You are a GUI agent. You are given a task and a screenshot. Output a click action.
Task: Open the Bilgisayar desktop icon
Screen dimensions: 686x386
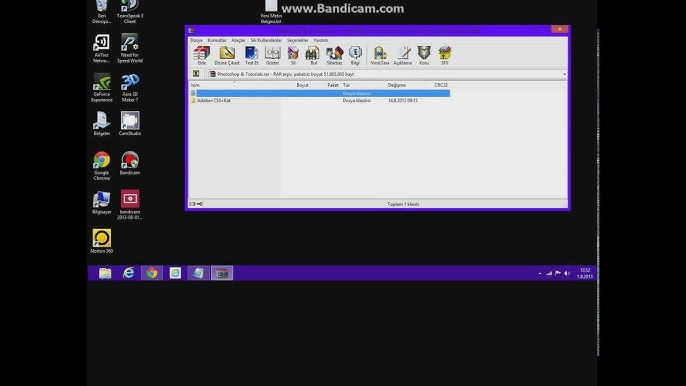tap(102, 202)
